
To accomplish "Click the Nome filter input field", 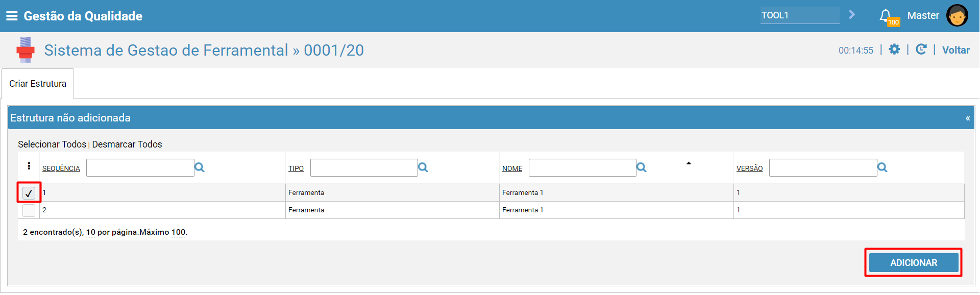I will point(582,168).
